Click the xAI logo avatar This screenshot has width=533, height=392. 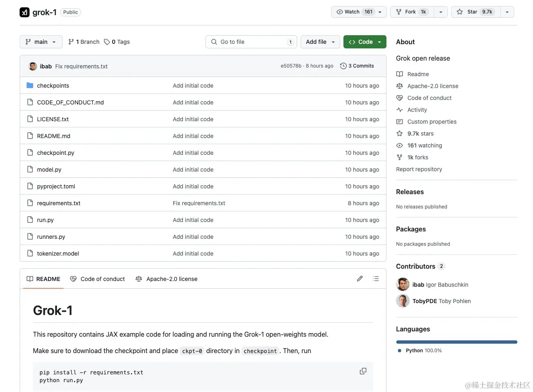25,12
